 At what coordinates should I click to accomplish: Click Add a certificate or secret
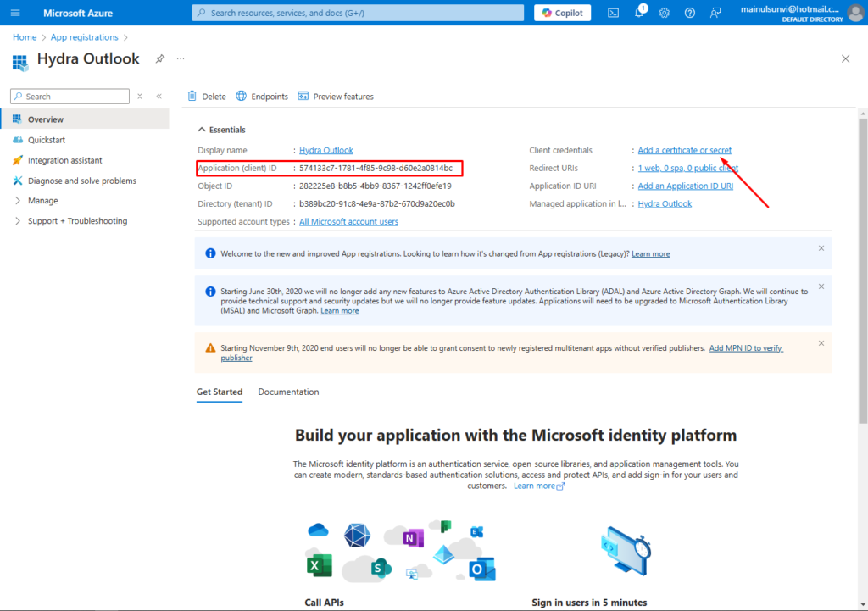pyautogui.click(x=684, y=150)
